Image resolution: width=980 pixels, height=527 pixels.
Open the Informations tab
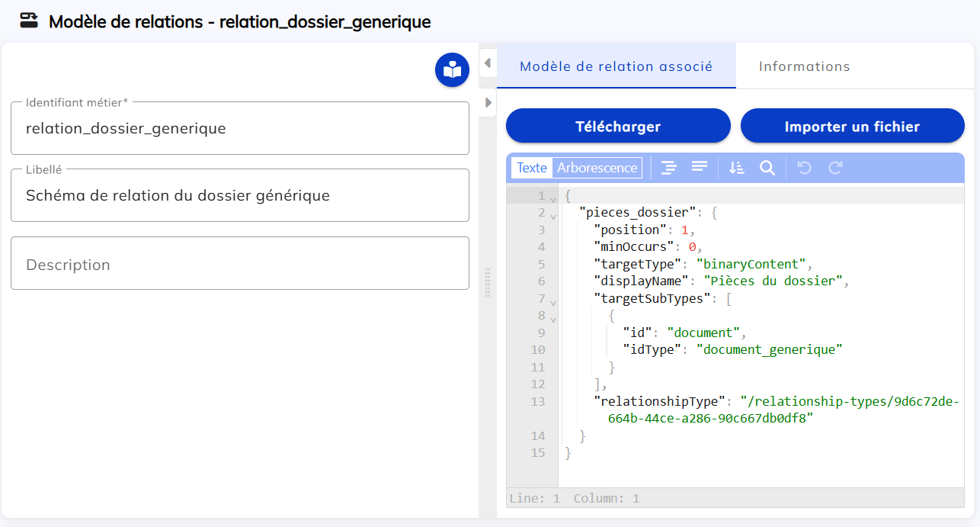(x=804, y=66)
